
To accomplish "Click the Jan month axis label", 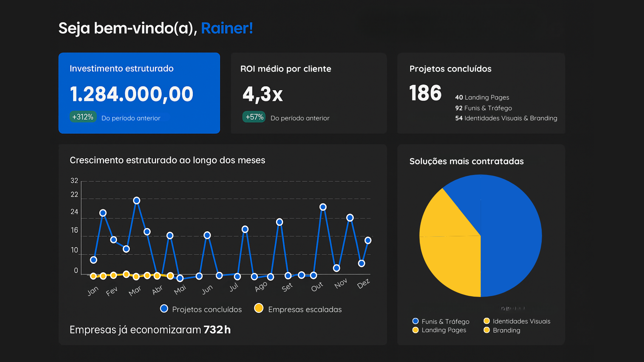I will (x=93, y=291).
